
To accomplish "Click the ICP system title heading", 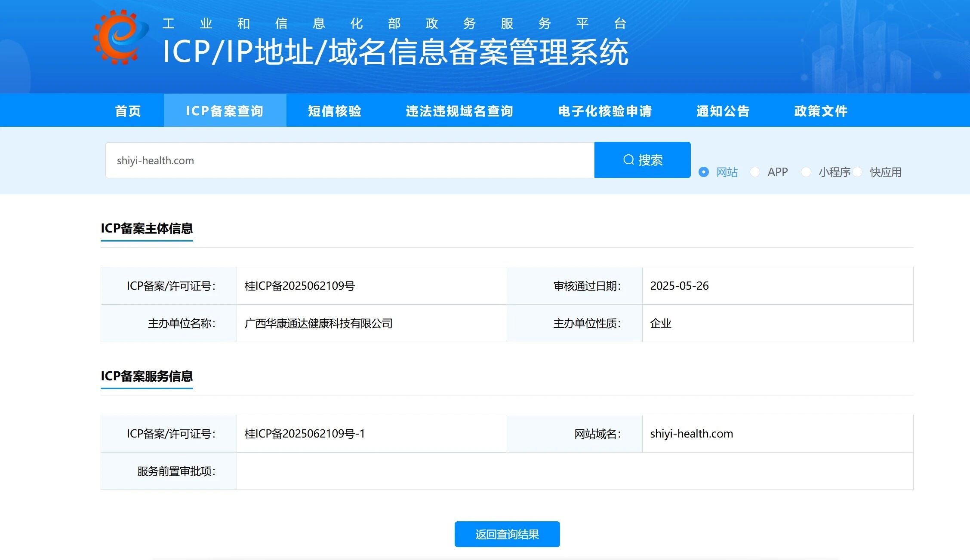I will (x=395, y=52).
